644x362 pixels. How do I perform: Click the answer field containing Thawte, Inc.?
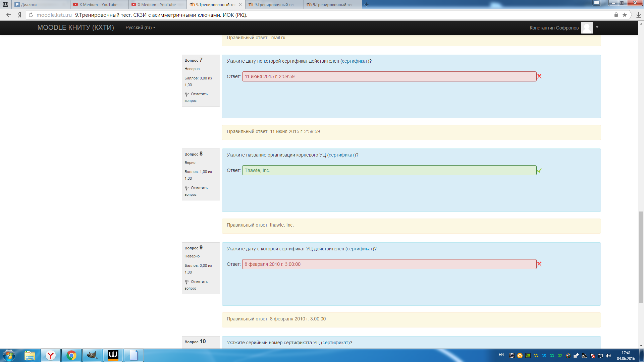[x=389, y=170]
